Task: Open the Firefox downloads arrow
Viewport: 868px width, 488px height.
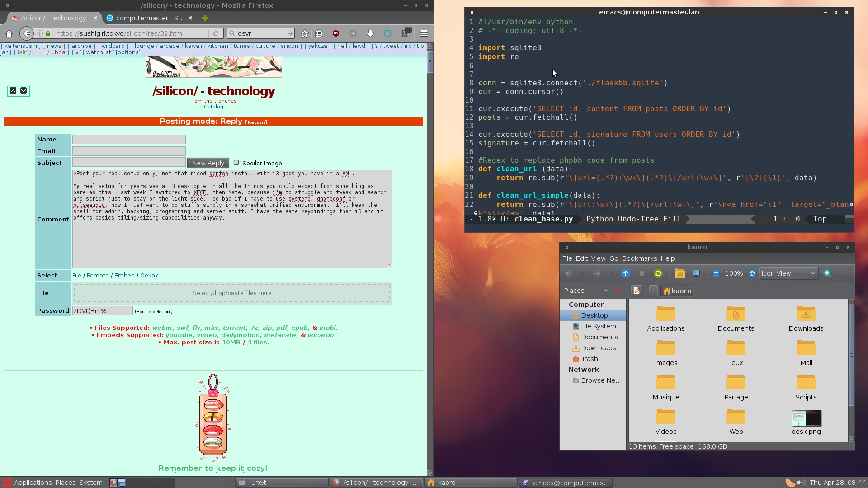Action: pyautogui.click(x=370, y=33)
